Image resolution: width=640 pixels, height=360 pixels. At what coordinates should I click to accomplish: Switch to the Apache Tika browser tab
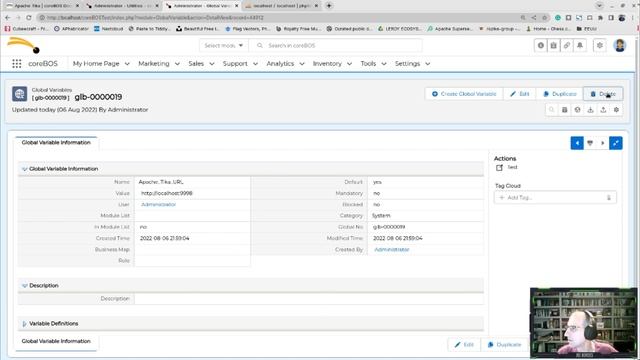41,6
